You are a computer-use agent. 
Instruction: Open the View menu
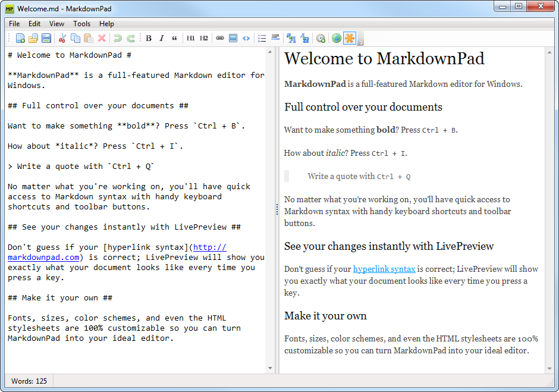[x=56, y=24]
